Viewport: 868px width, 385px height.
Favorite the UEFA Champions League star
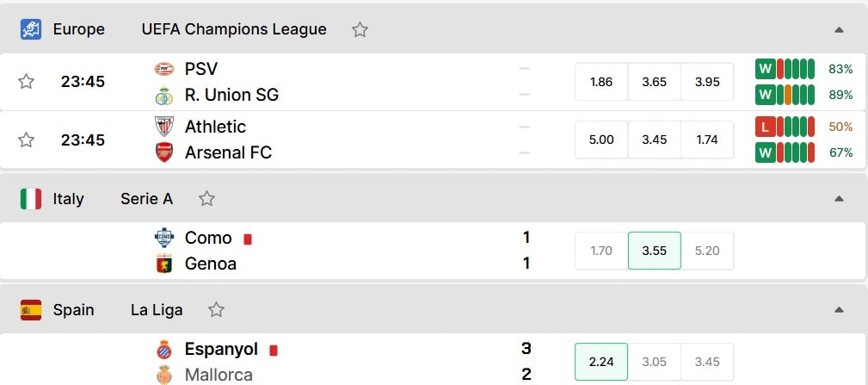click(360, 29)
